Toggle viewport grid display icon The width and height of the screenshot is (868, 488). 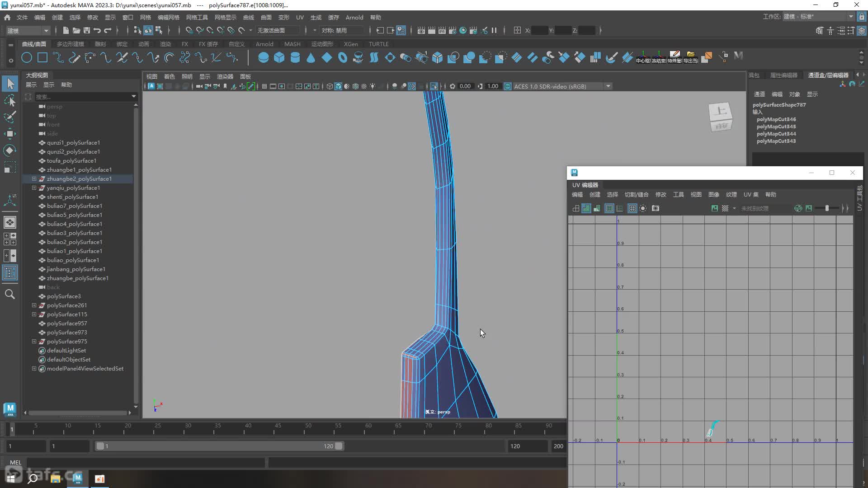pos(264,86)
